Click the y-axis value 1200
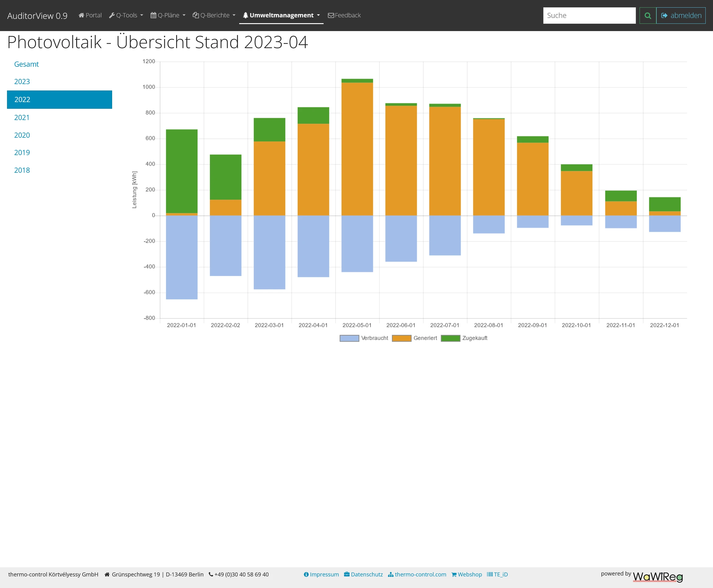The width and height of the screenshot is (713, 588). 149,61
